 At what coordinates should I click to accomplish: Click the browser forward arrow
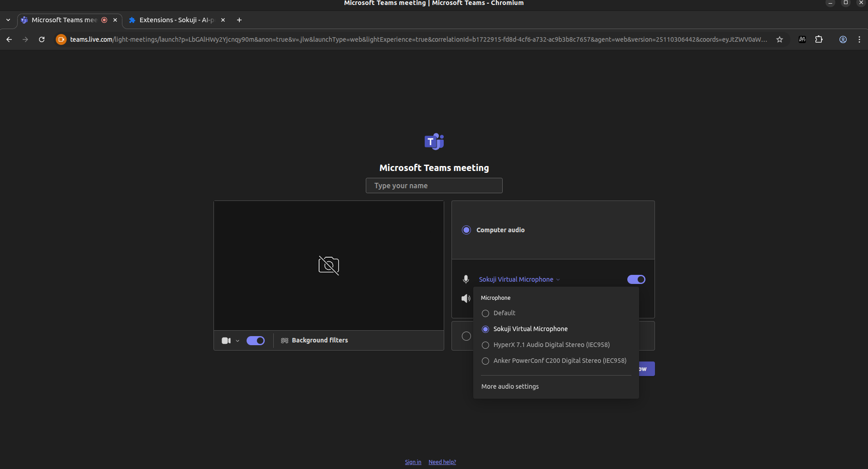click(x=25, y=39)
